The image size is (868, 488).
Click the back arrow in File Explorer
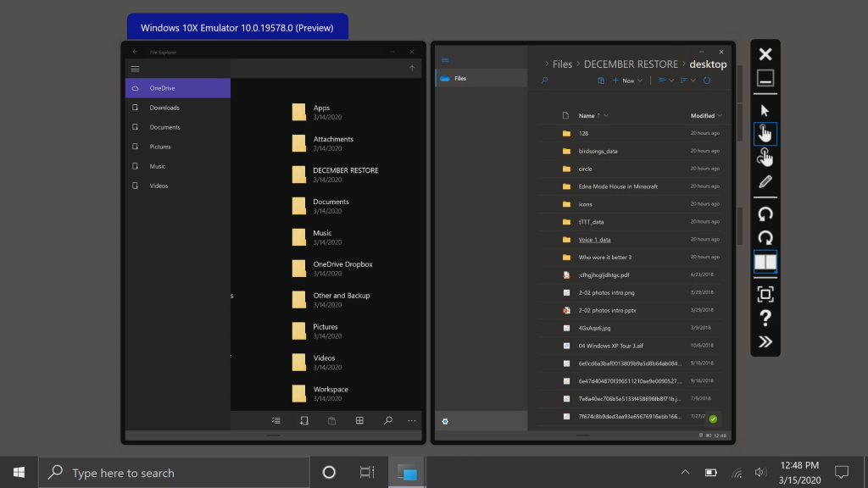tap(136, 52)
